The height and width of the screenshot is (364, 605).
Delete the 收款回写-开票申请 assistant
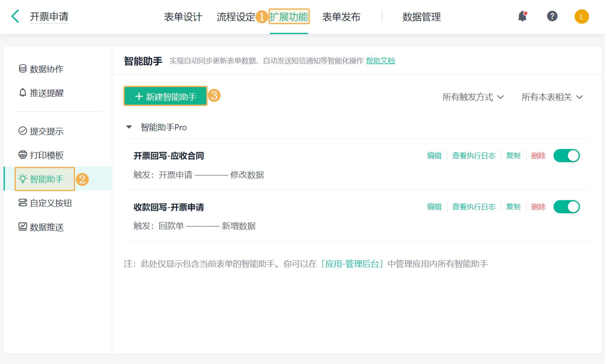pos(538,207)
